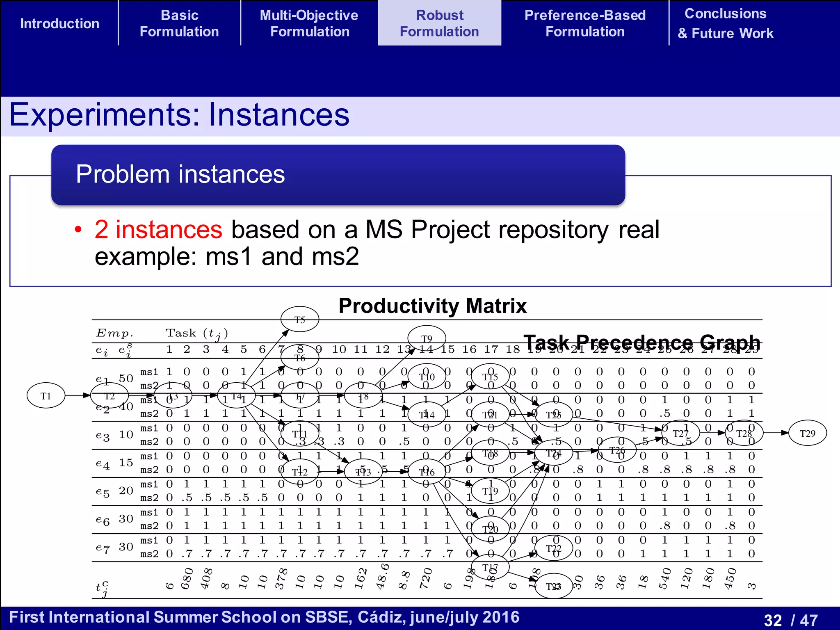Click the T28 graph node
Image resolution: width=840 pixels, height=630 pixels.
tap(744, 434)
